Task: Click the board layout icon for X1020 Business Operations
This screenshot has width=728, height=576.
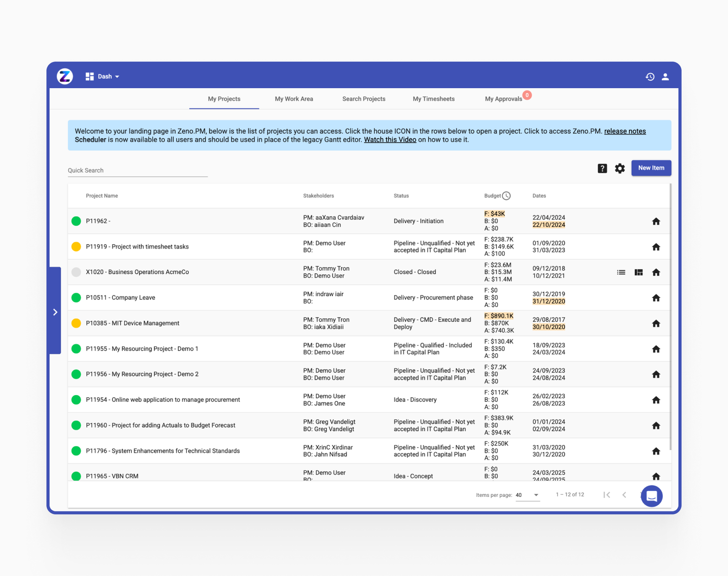Action: pyautogui.click(x=639, y=272)
